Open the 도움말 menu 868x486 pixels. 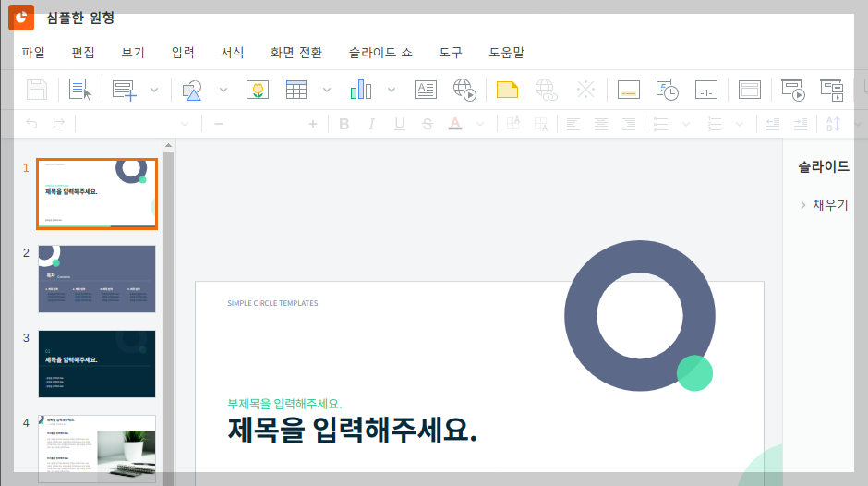tap(507, 52)
